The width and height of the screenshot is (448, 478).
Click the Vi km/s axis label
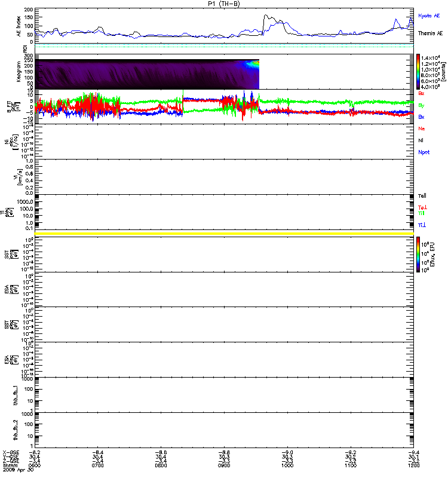pyautogui.click(x=18, y=177)
